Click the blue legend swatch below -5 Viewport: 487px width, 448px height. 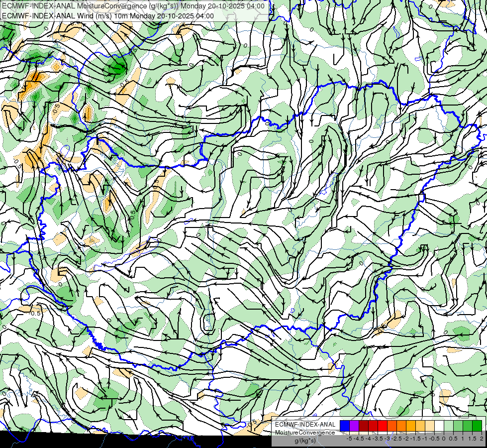(345, 426)
